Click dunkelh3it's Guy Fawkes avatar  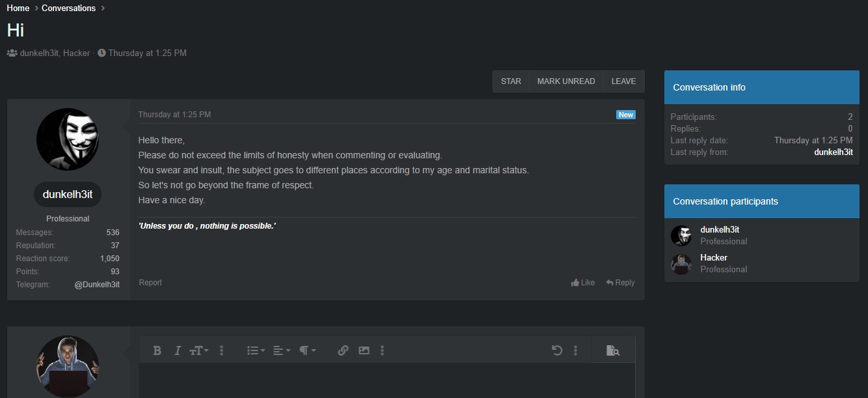68,139
